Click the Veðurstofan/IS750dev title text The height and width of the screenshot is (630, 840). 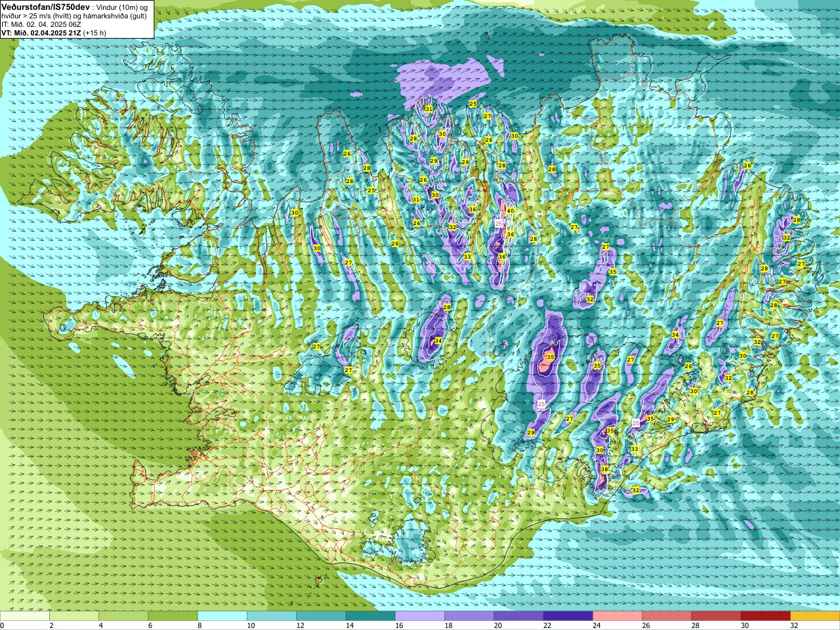[x=45, y=6]
